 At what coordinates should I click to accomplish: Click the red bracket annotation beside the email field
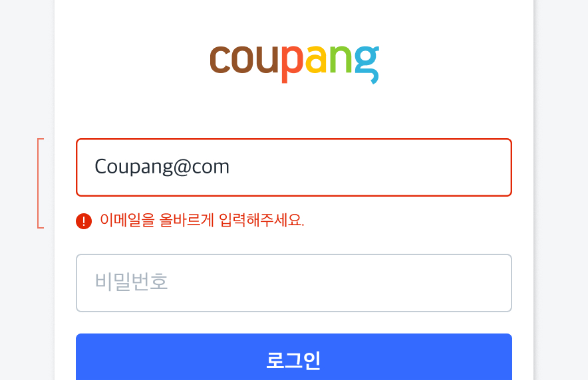tap(41, 183)
